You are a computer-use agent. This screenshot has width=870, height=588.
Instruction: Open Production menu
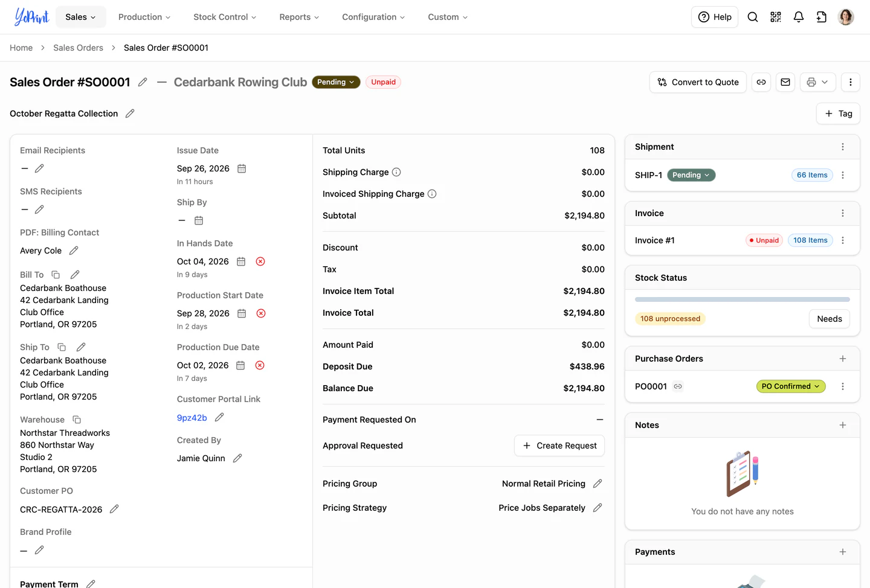point(144,17)
